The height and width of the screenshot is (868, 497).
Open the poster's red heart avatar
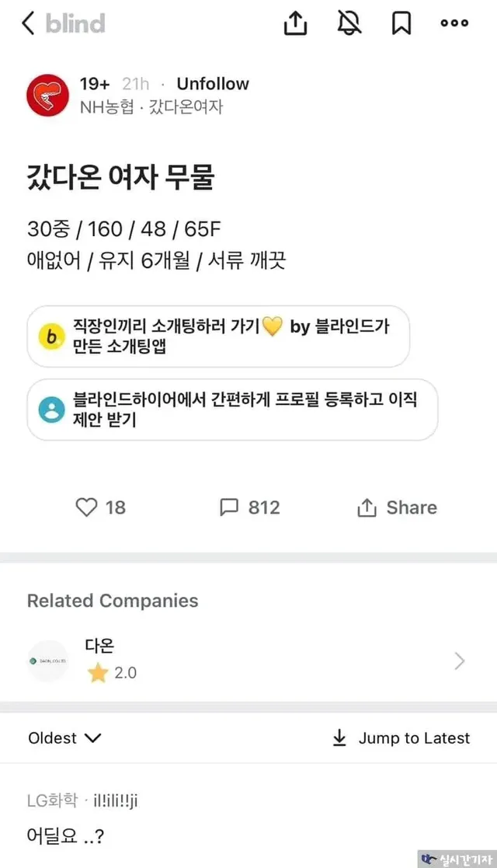48,96
